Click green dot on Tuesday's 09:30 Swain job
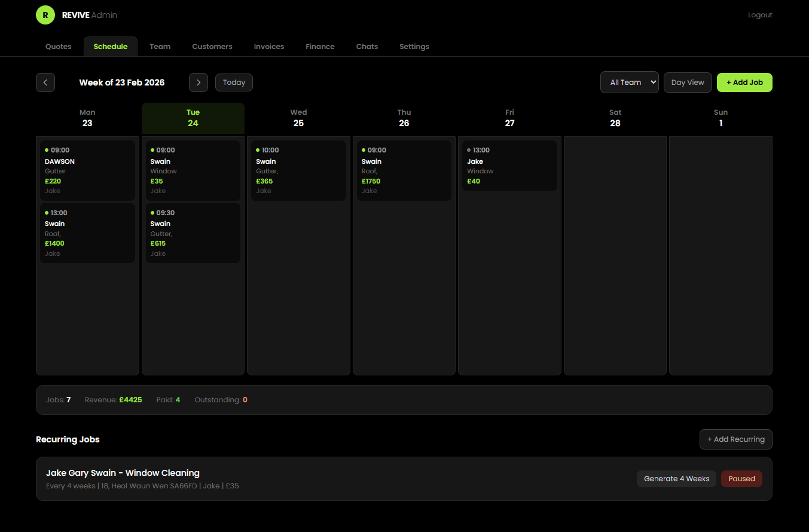The width and height of the screenshot is (809, 532). [x=152, y=212]
